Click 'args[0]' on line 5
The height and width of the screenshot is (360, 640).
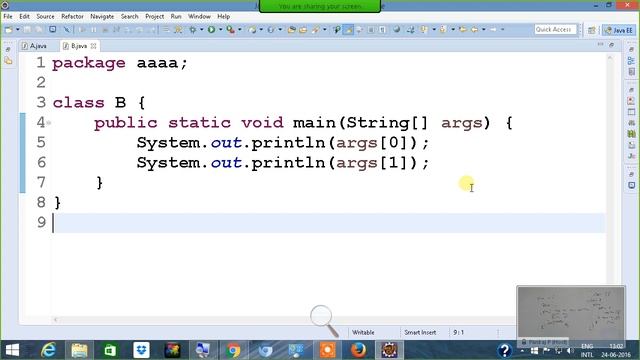point(371,143)
